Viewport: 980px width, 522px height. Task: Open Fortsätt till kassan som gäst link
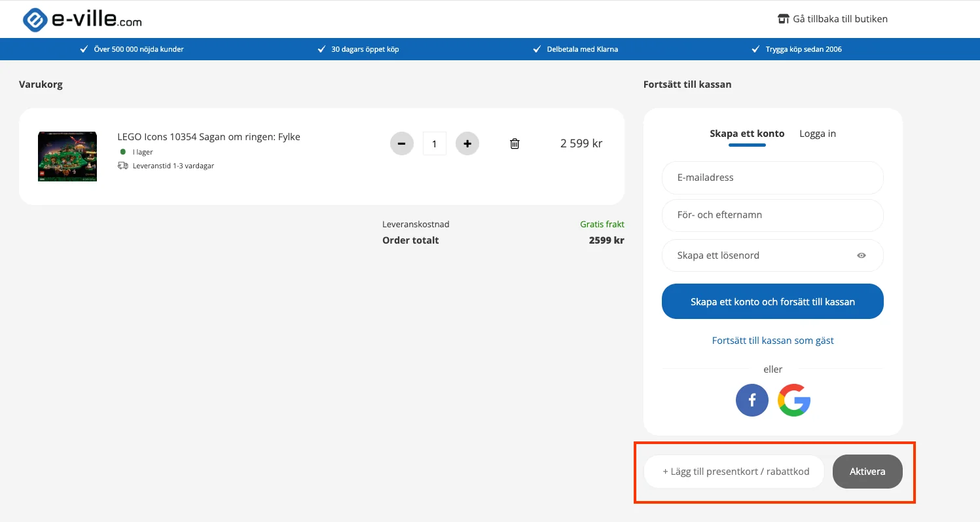click(x=772, y=341)
